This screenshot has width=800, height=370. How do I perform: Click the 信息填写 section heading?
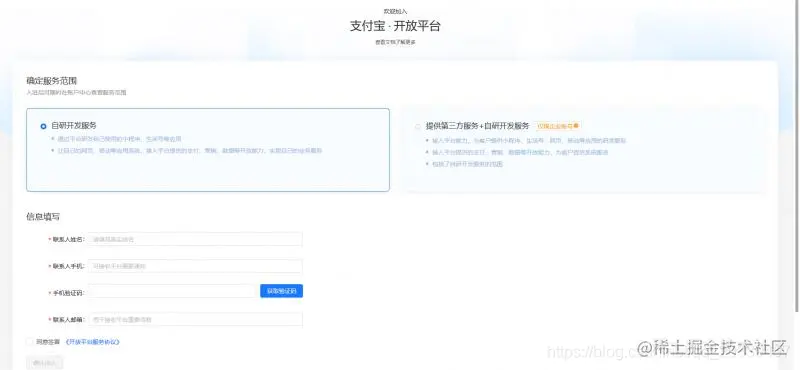(43, 216)
